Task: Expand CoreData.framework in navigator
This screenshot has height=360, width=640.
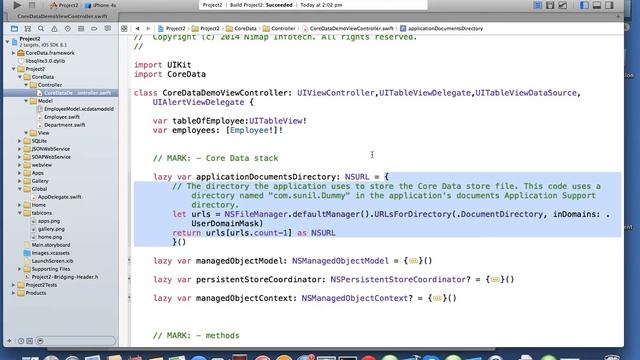Action: click(13, 53)
